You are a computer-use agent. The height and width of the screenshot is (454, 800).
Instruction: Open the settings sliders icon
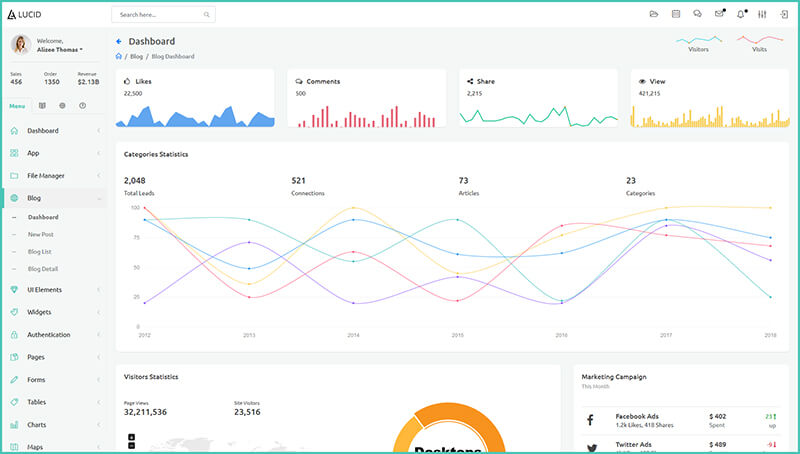pyautogui.click(x=763, y=14)
